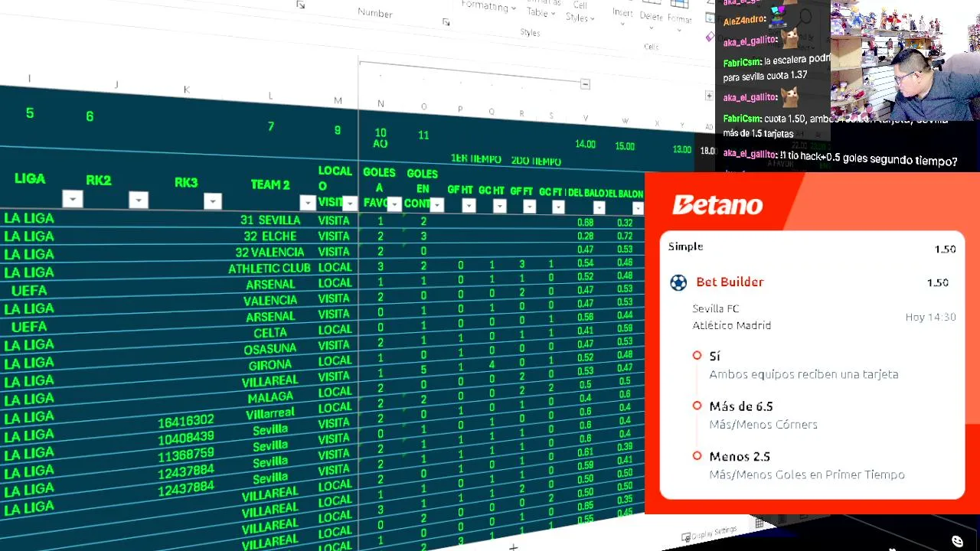Open the TEAM 2 column filter dropdown

[307, 203]
